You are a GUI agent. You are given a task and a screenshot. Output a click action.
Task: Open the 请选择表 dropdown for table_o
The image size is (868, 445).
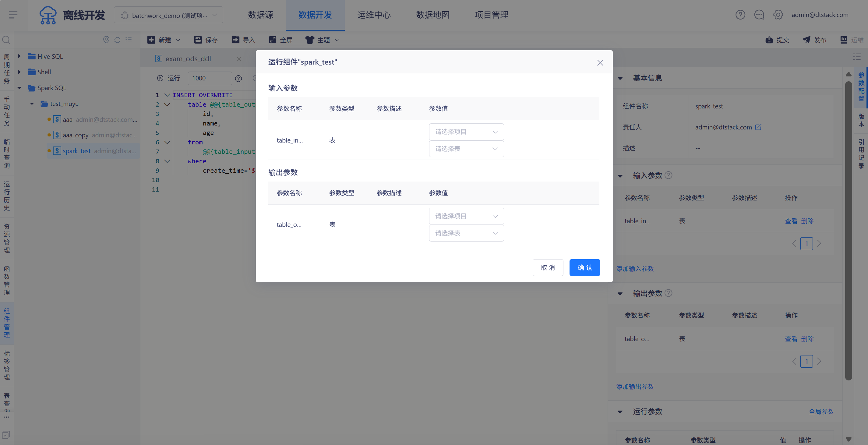pos(466,233)
